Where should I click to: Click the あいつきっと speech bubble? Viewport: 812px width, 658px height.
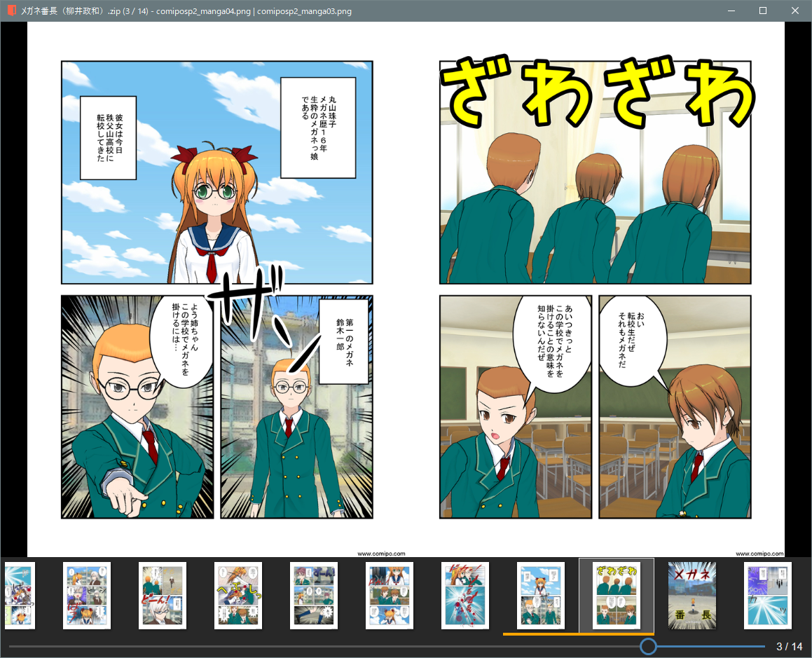[552, 345]
